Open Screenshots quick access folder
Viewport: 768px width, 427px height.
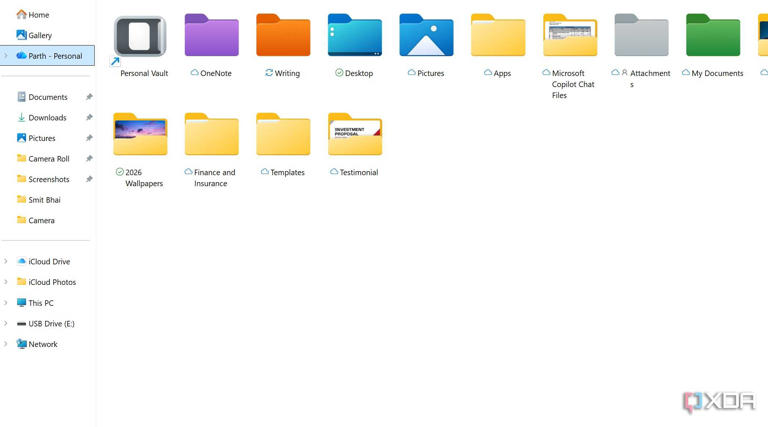point(43,179)
